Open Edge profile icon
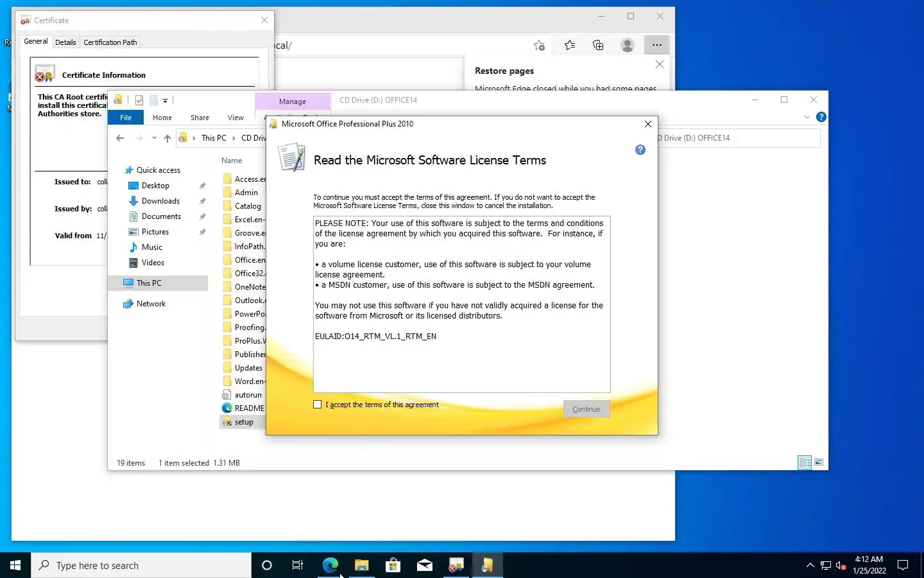This screenshot has height=578, width=924. [628, 45]
